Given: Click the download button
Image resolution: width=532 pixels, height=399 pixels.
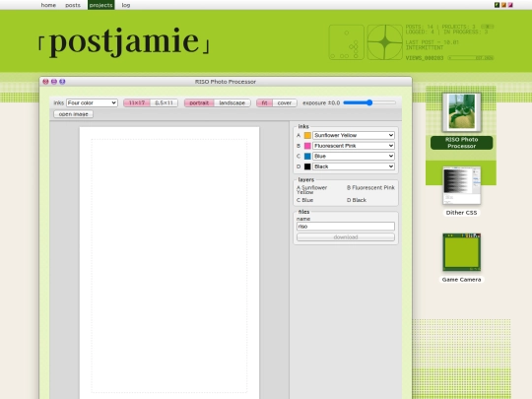Looking at the screenshot, I should 346,237.
